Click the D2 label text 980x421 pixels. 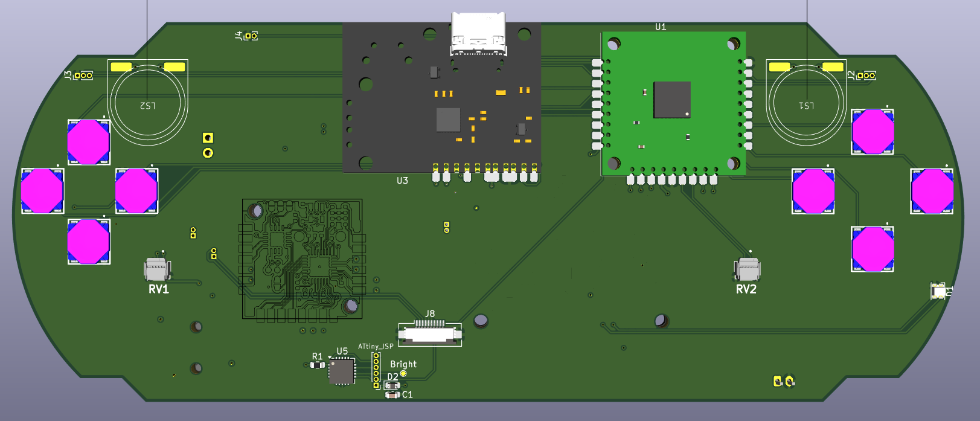click(x=392, y=377)
